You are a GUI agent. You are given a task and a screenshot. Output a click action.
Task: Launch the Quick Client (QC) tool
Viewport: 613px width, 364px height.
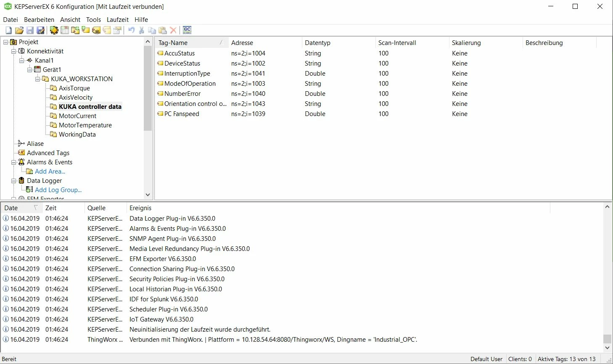click(x=187, y=30)
